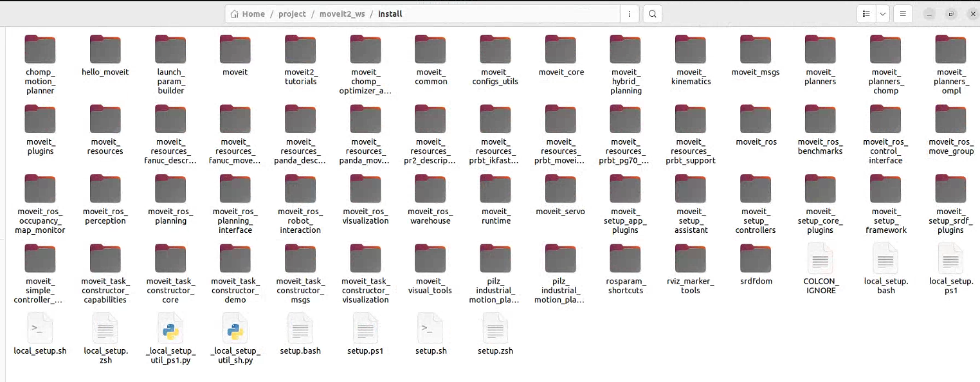This screenshot has width=980, height=382.
Task: Toggle list view mode button
Action: coord(866,14)
